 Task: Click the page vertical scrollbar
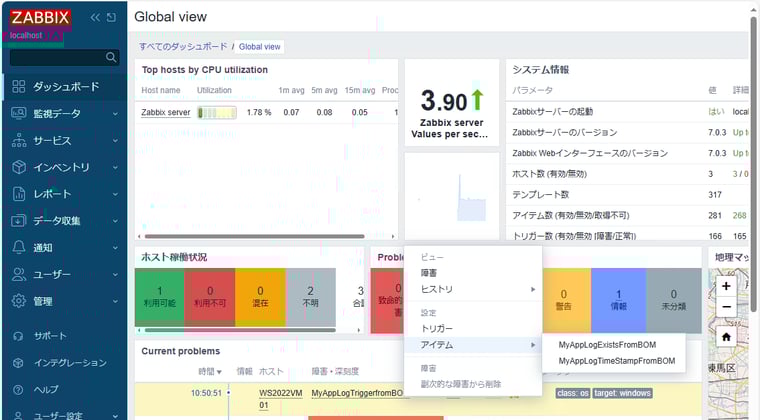(753, 165)
